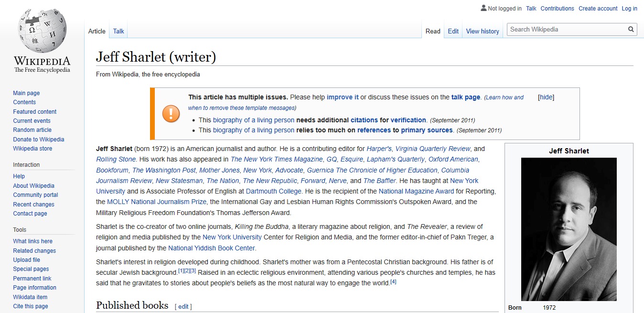Screen dimensions: 644x313
Task: Click the Create account link
Action: (x=598, y=9)
